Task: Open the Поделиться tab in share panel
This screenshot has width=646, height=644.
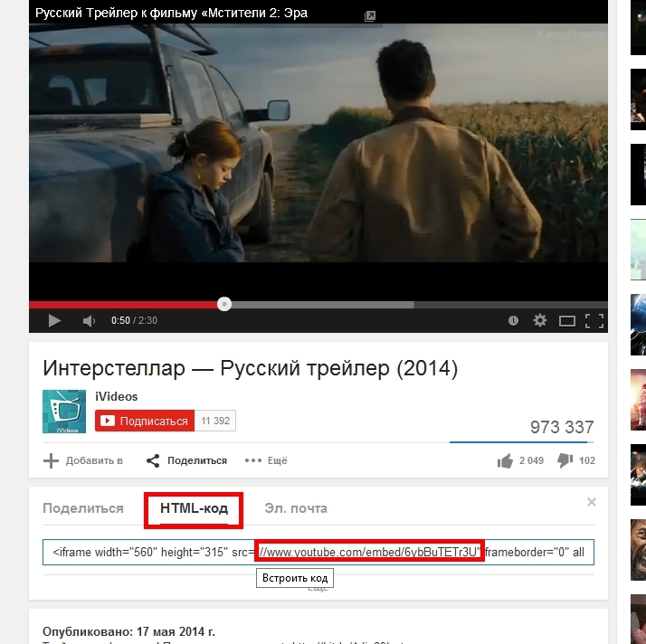Action: (83, 508)
